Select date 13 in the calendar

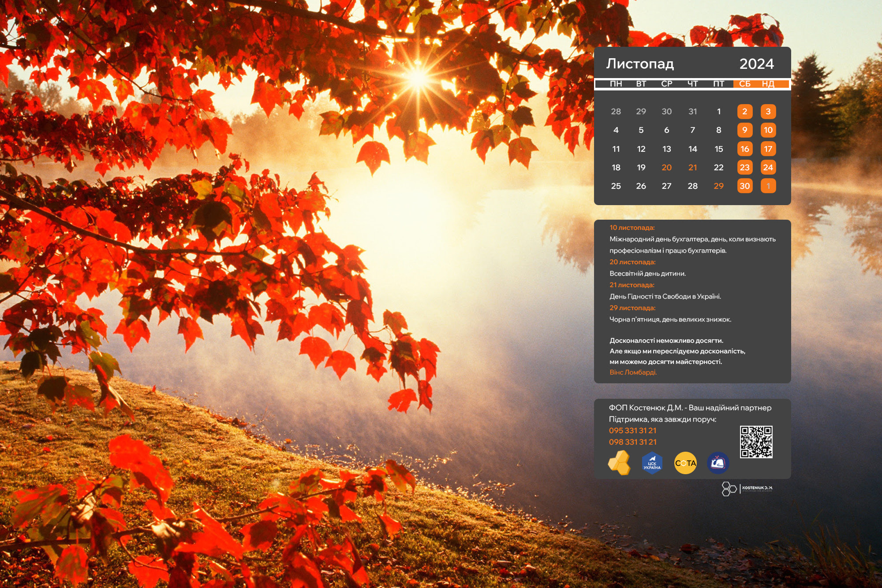tap(667, 149)
